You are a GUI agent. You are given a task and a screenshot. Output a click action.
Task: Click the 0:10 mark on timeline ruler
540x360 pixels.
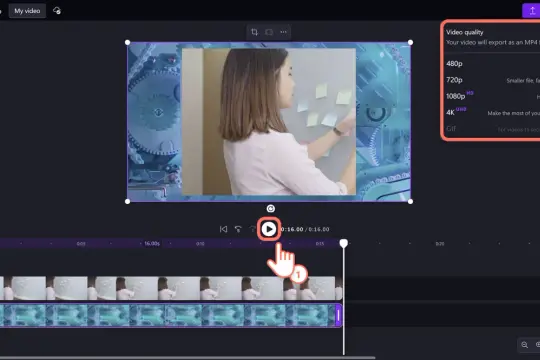tap(200, 244)
